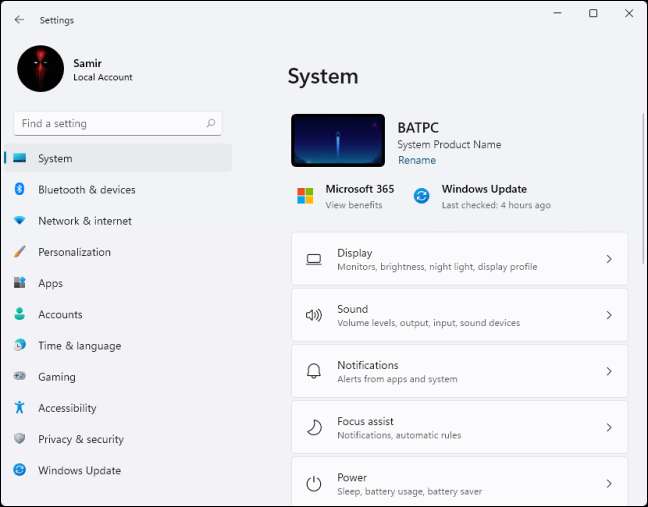Go back using the back arrow button
Viewport: 648px width, 507px height.
tap(19, 20)
